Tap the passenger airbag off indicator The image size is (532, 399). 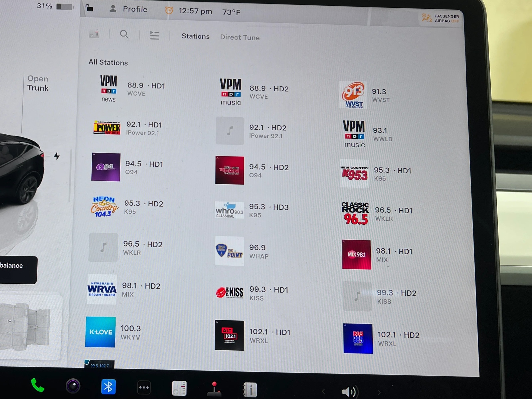pyautogui.click(x=440, y=18)
